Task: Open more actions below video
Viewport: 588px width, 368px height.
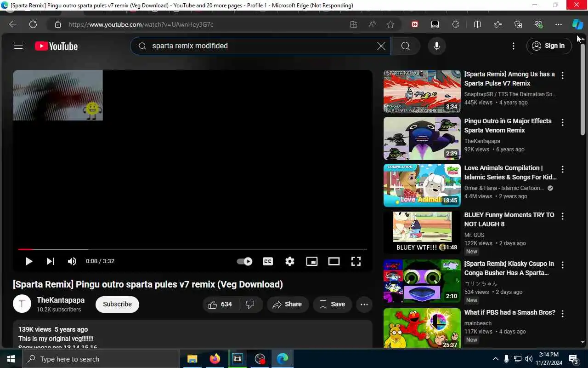Action: coord(364,305)
